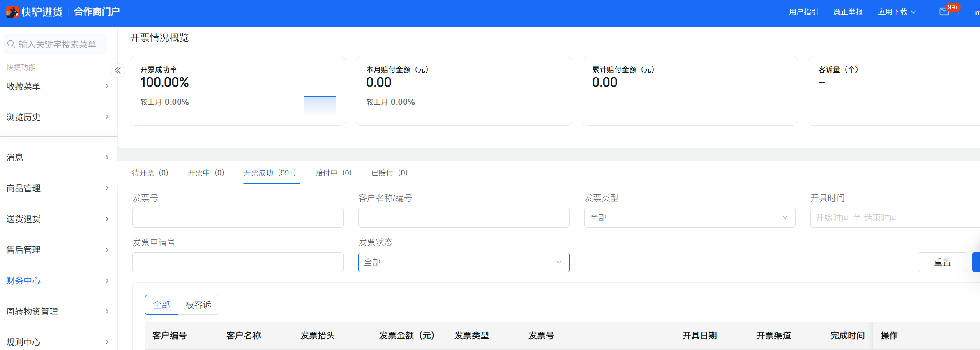This screenshot has width=980, height=350.
Task: Click the 发票抬头 column header
Action: tap(318, 336)
